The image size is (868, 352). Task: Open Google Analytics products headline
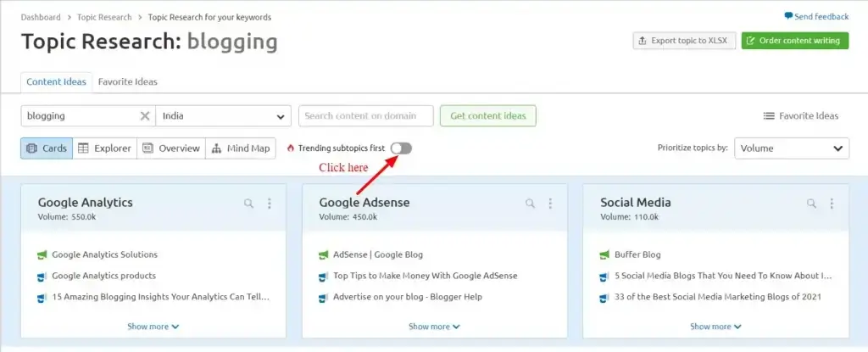click(104, 276)
